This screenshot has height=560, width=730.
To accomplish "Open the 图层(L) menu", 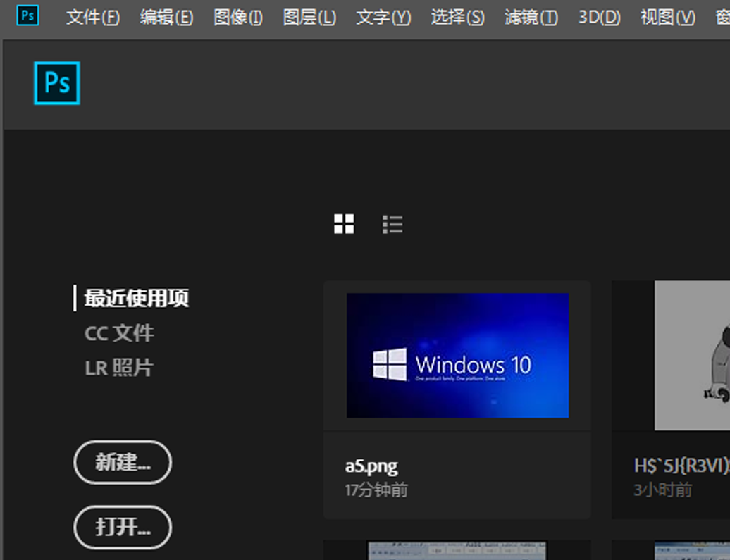I will tap(309, 17).
